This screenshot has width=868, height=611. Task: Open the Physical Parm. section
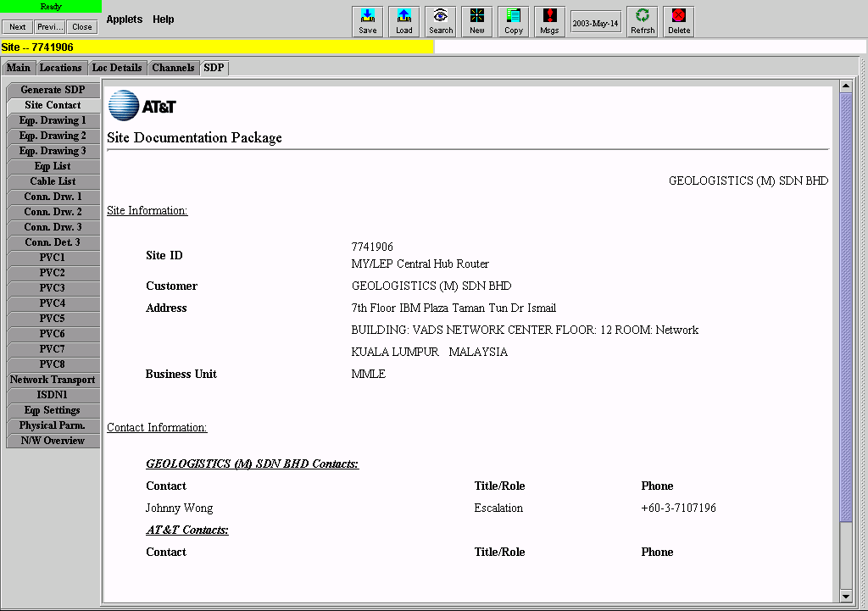point(53,425)
